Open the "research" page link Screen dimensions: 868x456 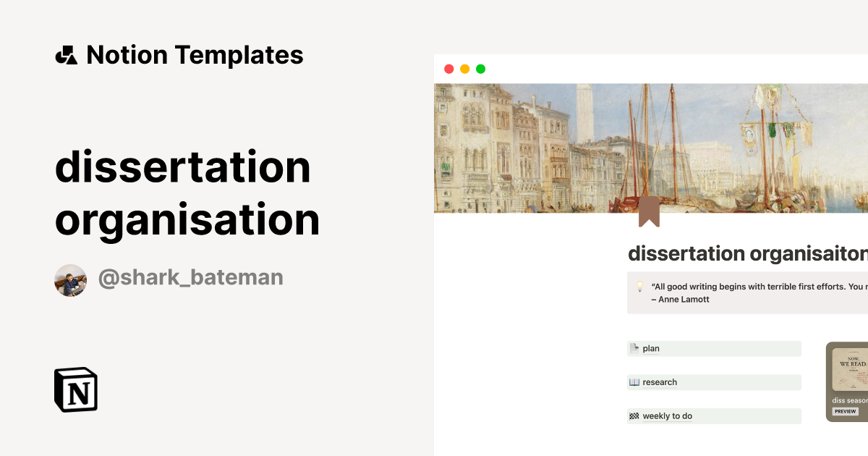tap(660, 382)
